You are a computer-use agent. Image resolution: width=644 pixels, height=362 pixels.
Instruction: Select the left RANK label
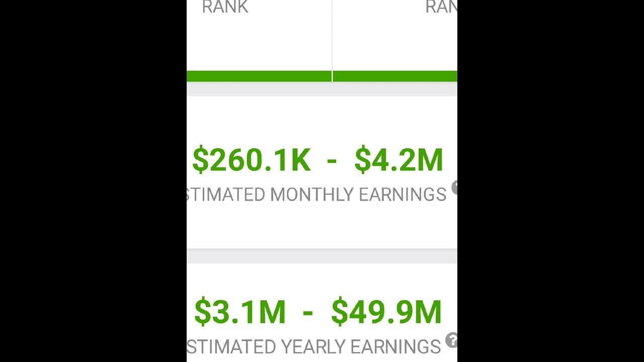click(225, 7)
